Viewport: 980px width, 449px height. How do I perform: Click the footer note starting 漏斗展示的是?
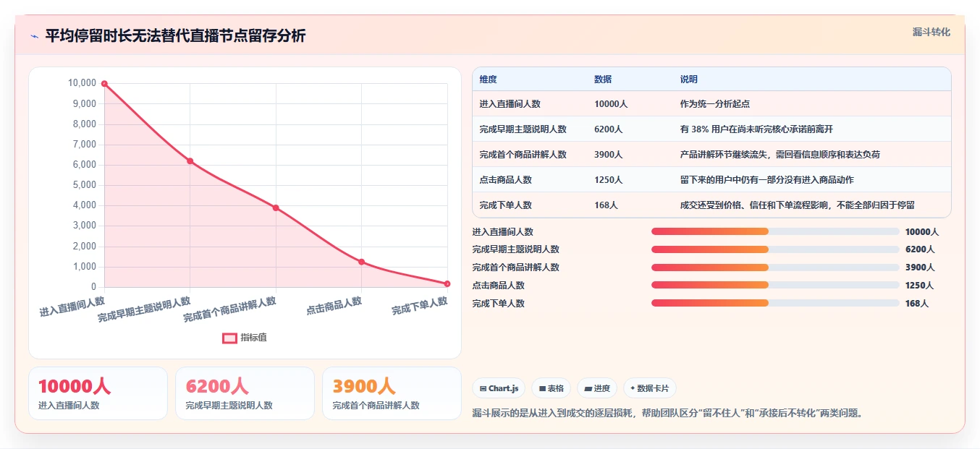(x=667, y=414)
